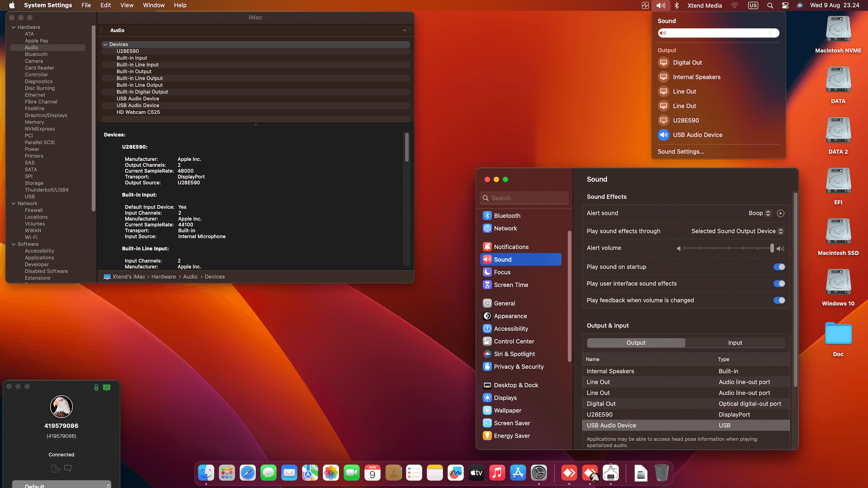The width and height of the screenshot is (868, 488).
Task: Play the Boop alert sound preview
Action: [780, 213]
